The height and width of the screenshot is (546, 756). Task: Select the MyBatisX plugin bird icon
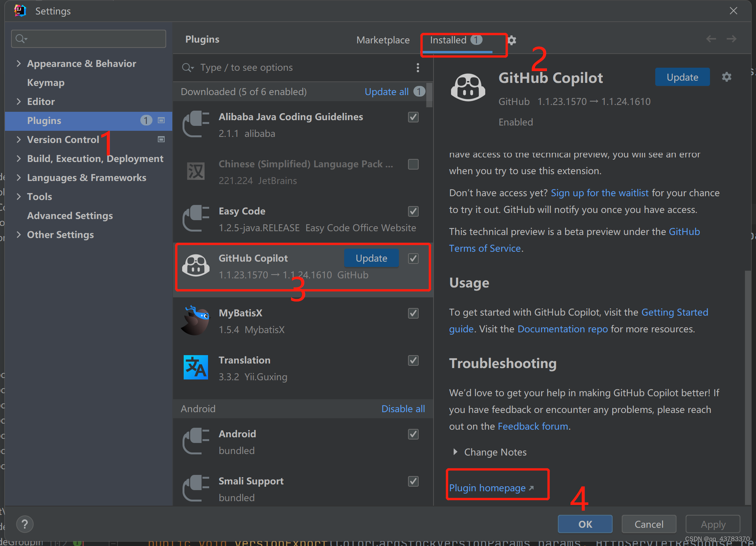point(195,321)
